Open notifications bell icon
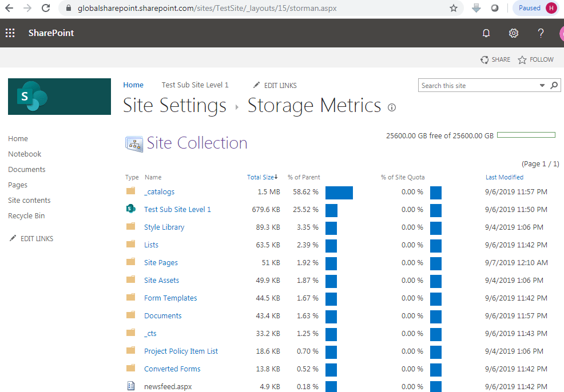 (x=486, y=33)
